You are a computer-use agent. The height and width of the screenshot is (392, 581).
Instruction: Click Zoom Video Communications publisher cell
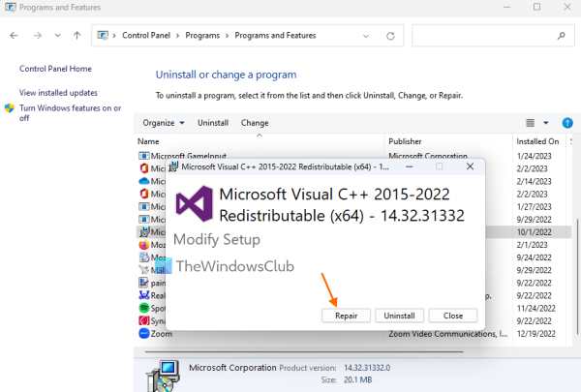448,334
